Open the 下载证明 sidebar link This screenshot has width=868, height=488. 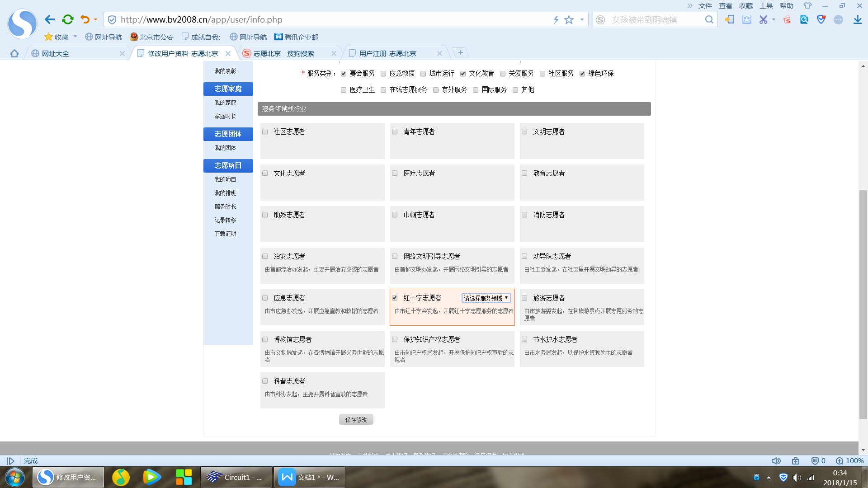pos(225,234)
